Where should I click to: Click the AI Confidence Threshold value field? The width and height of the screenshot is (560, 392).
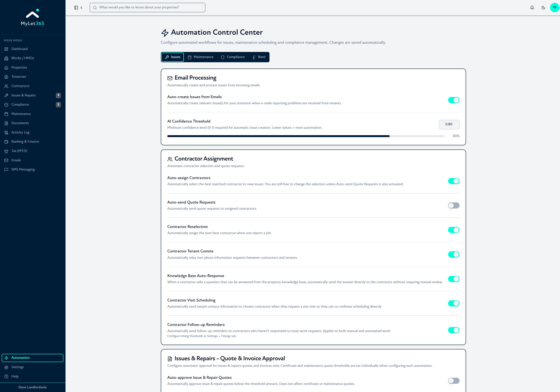click(449, 124)
